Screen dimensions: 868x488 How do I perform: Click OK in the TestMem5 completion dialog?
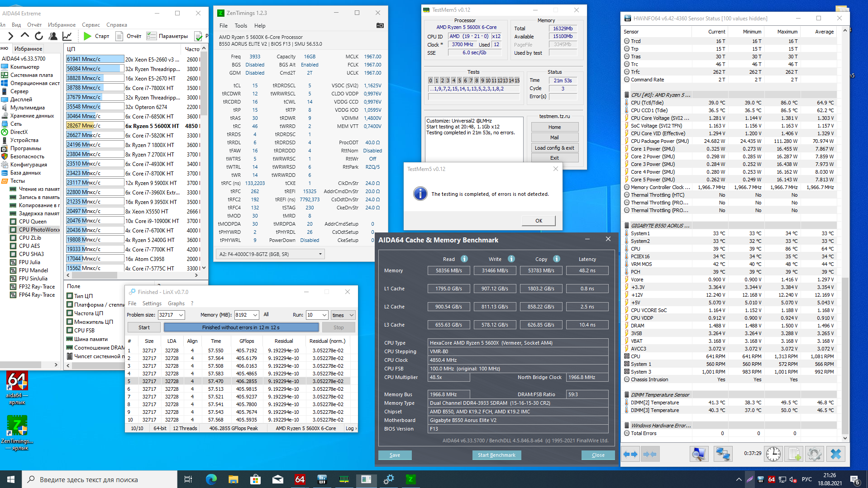pos(539,221)
